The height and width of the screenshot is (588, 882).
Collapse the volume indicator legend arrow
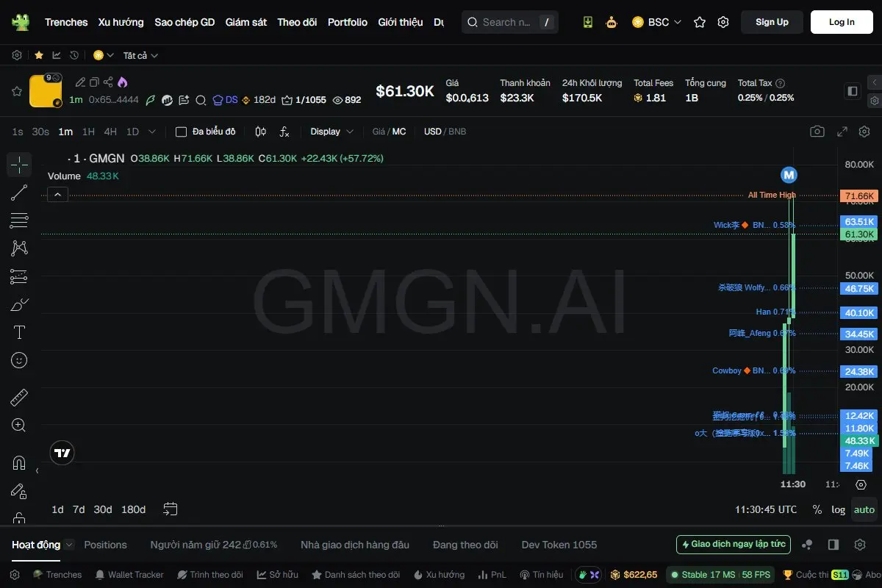pyautogui.click(x=57, y=195)
